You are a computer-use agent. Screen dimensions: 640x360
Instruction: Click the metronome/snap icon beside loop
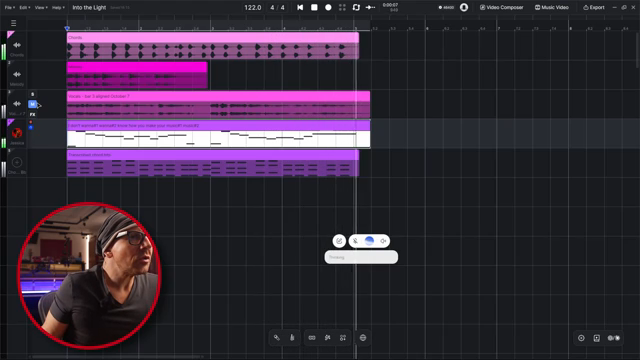click(x=370, y=7)
